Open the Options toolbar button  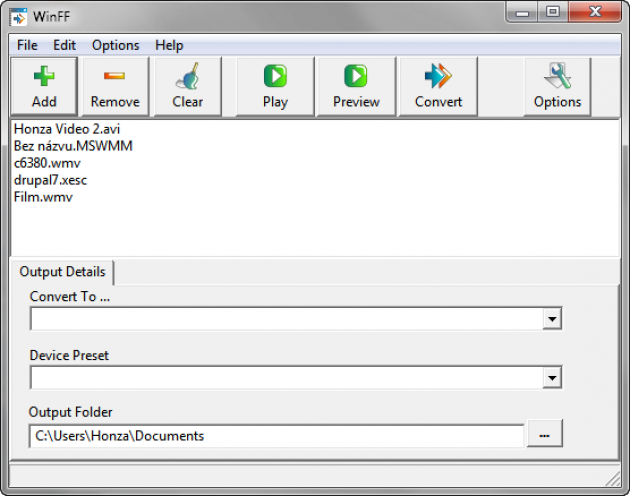557,86
